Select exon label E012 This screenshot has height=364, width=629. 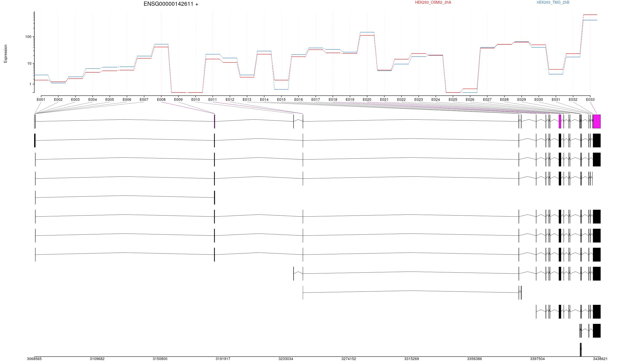230,100
